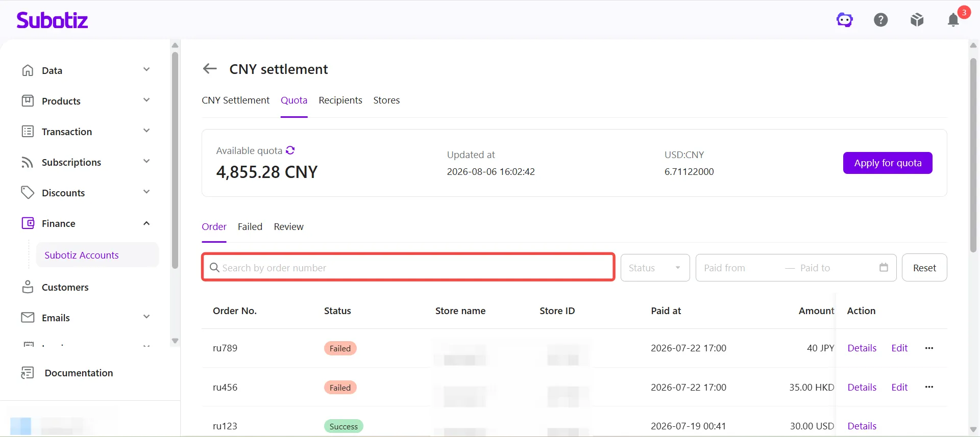This screenshot has width=980, height=437.
Task: Click the Finance wallet icon
Action: (28, 223)
